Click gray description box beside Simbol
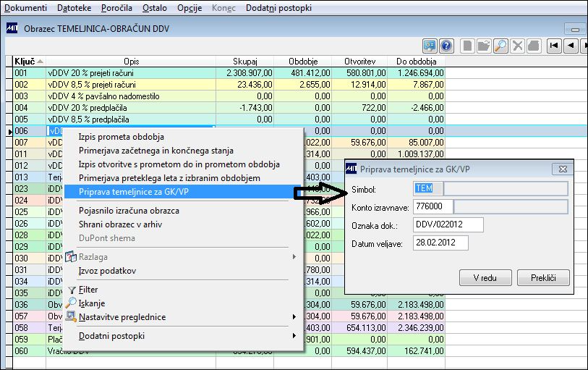588x370 pixels. coord(506,188)
